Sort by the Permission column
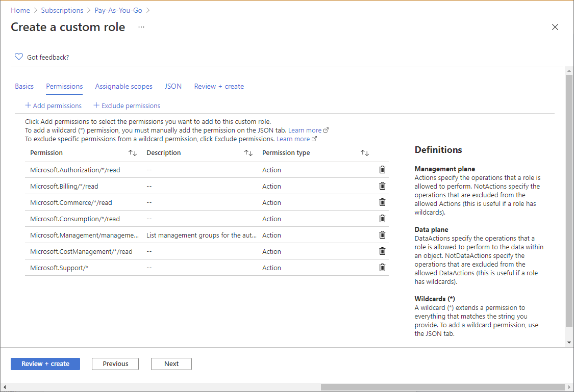Viewport: 574px width, 392px height. pyautogui.click(x=133, y=153)
